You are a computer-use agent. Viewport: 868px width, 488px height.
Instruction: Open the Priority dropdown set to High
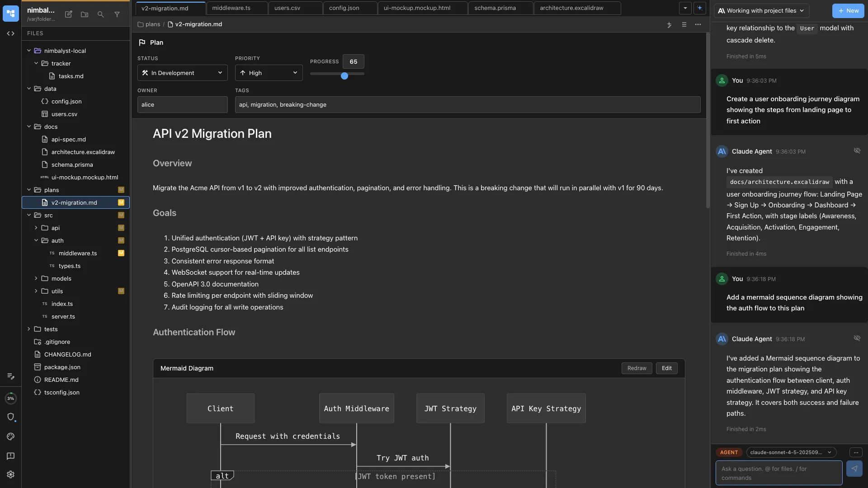pyautogui.click(x=268, y=73)
